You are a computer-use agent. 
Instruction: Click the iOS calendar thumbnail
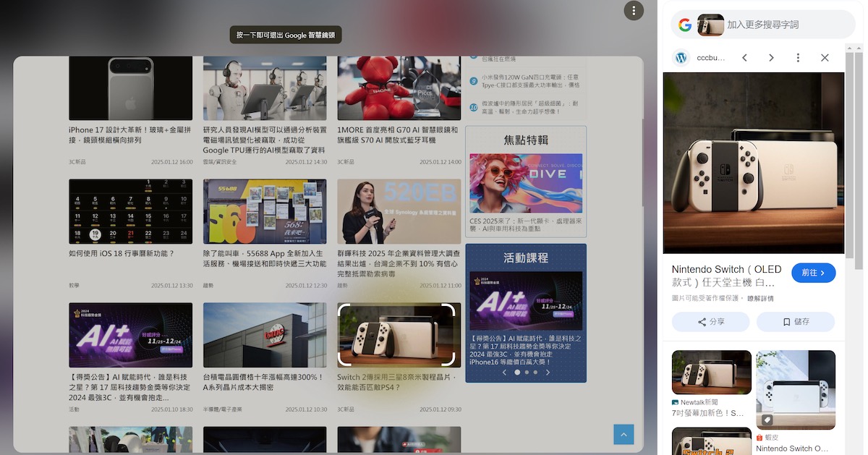(x=130, y=211)
